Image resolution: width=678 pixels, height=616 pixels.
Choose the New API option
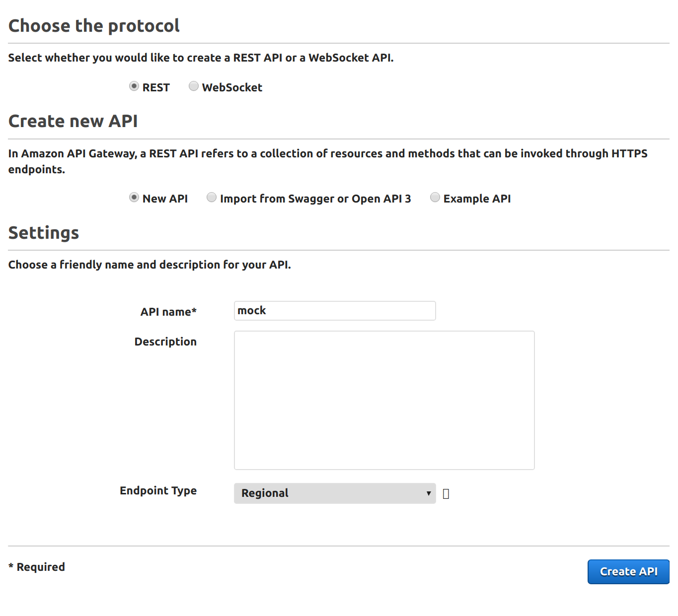pyautogui.click(x=134, y=198)
